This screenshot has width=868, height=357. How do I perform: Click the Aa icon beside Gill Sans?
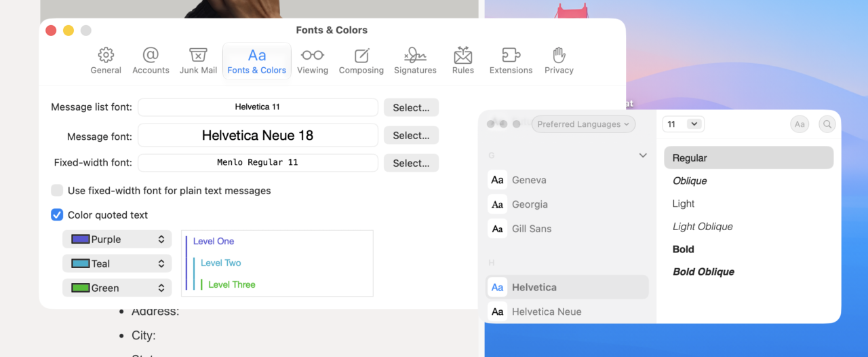tap(497, 229)
